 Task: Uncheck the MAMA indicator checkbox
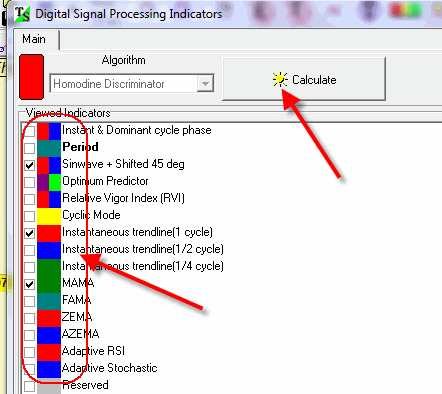[x=29, y=284]
